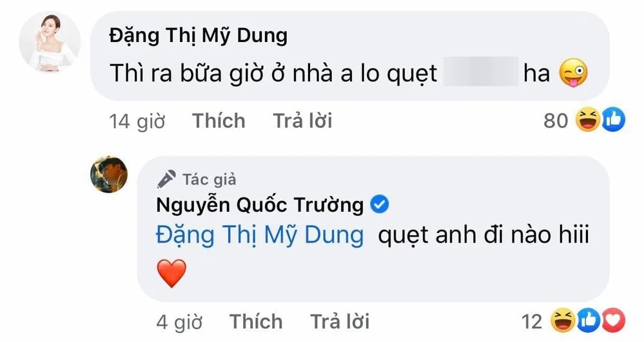Open the 14 giờ timestamp link
The width and height of the screenshot is (644, 342).
[x=137, y=121]
